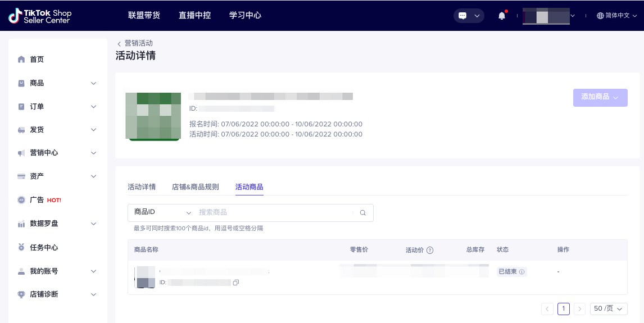Click the campaign thumbnail image
The height and width of the screenshot is (323, 644).
click(153, 116)
